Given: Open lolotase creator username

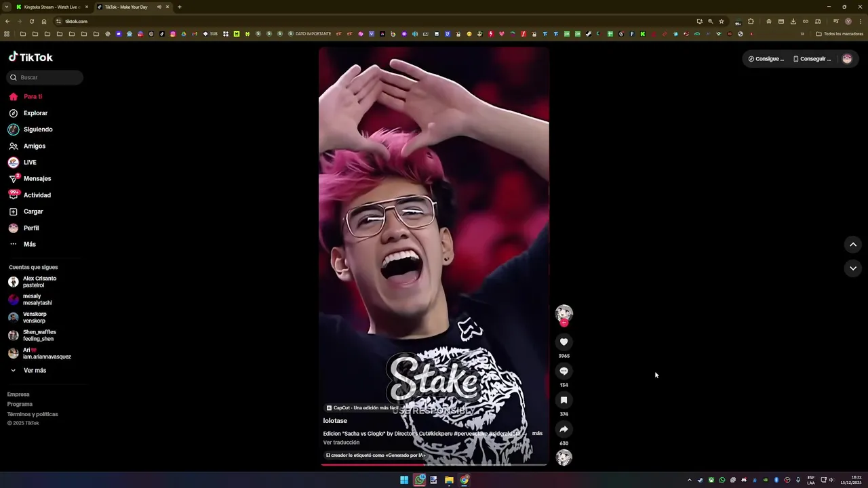Looking at the screenshot, I should click(x=335, y=421).
